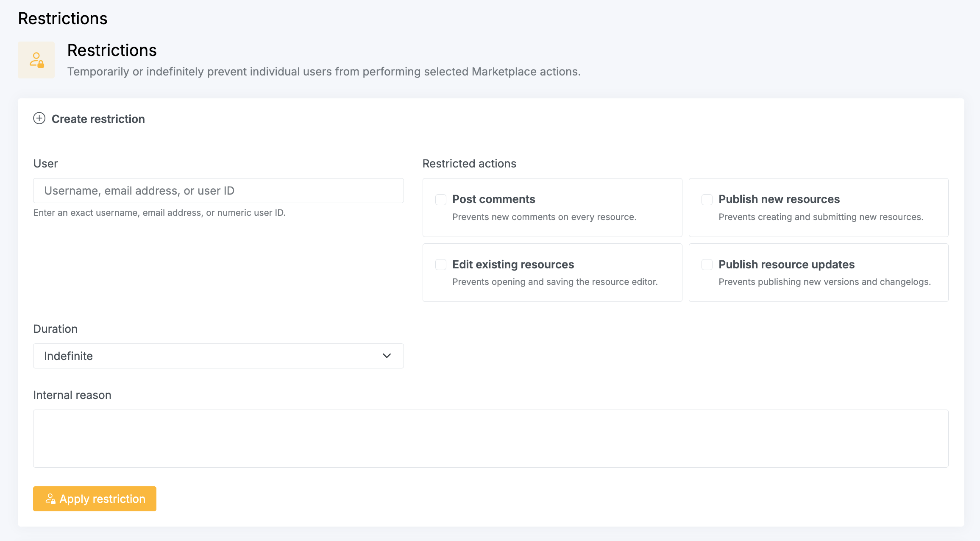This screenshot has height=541, width=980.
Task: Toggle the Publish resource updates checkbox
Action: (707, 265)
